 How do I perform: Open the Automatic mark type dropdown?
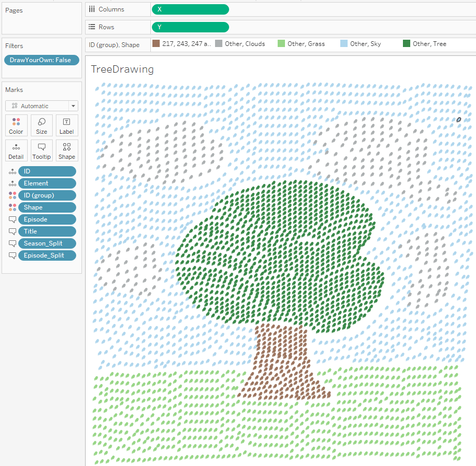[x=42, y=106]
